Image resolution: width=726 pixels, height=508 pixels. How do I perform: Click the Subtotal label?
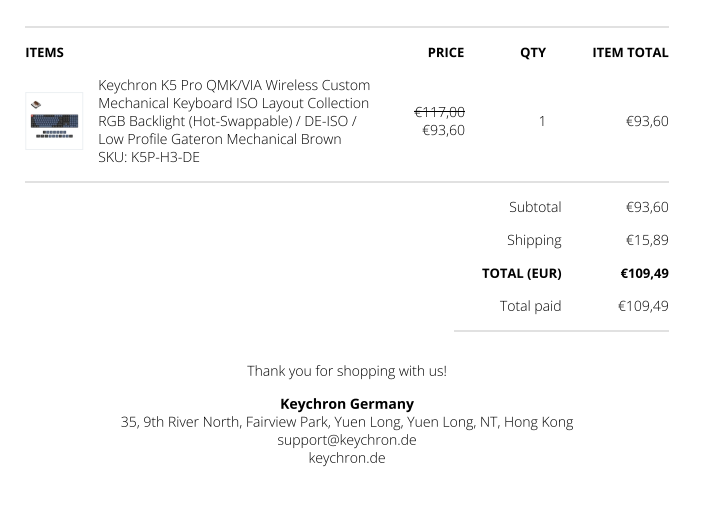(535, 207)
